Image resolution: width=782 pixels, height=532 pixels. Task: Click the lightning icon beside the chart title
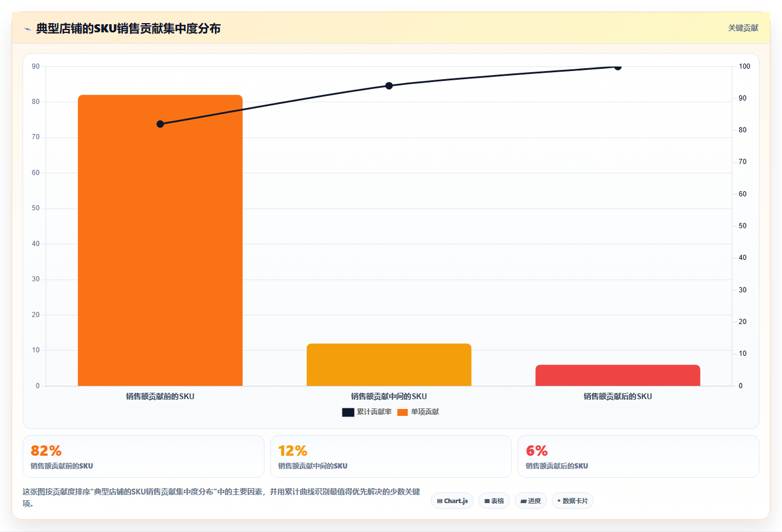(27, 29)
